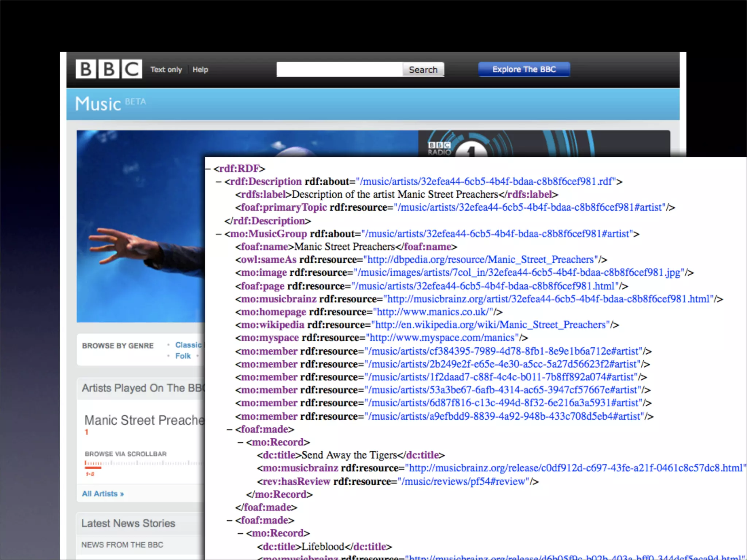The image size is (747, 560).
Task: Click the foaf:name Manic Street Preachers line
Action: point(346,247)
